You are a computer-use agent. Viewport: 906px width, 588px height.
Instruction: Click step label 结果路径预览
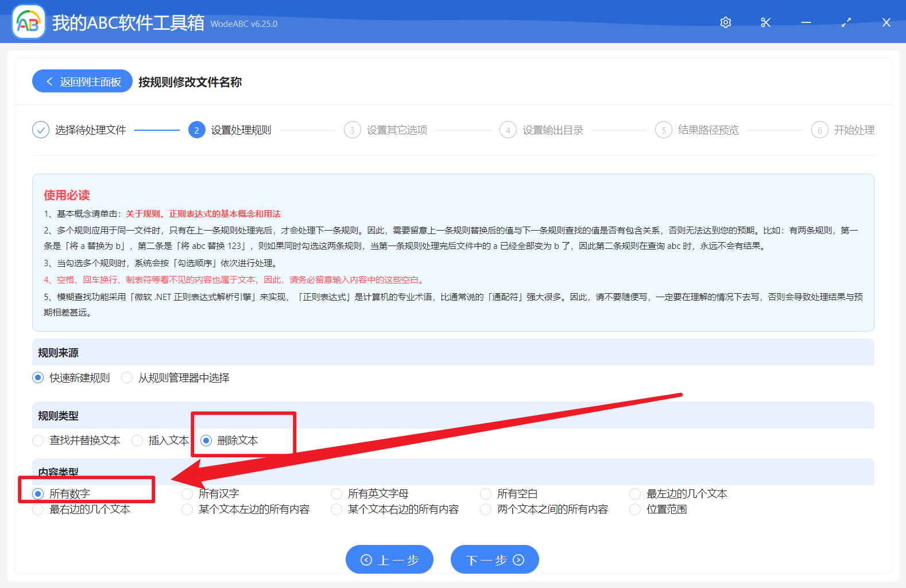708,130
